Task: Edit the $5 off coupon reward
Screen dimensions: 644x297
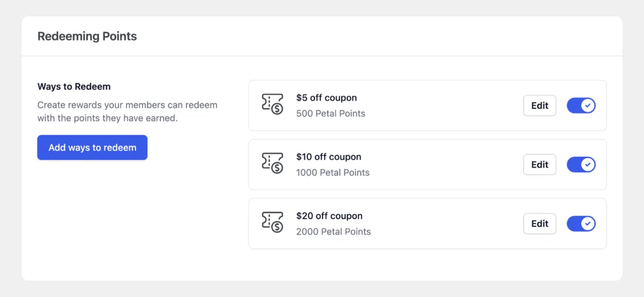Action: (539, 106)
